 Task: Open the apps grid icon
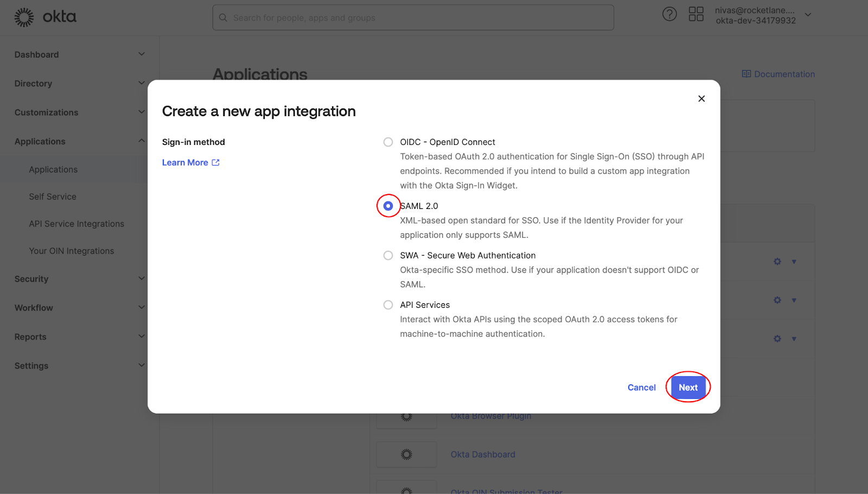pos(696,14)
